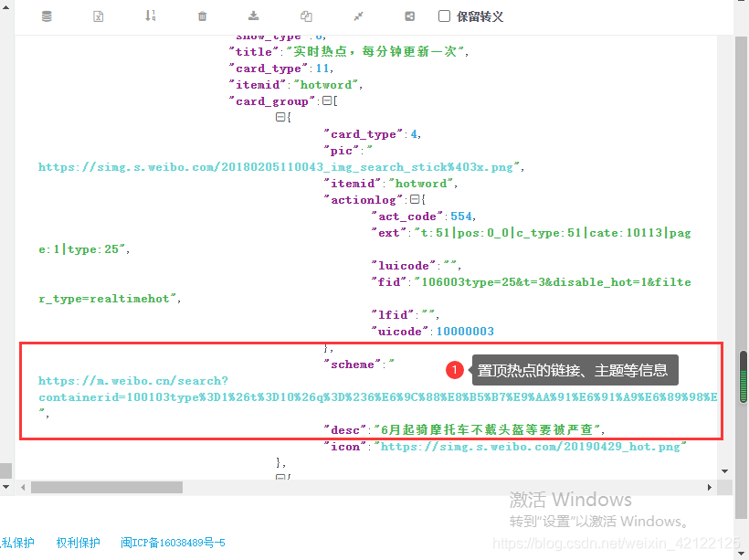
Task: Click the download JSON icon
Action: tap(254, 16)
